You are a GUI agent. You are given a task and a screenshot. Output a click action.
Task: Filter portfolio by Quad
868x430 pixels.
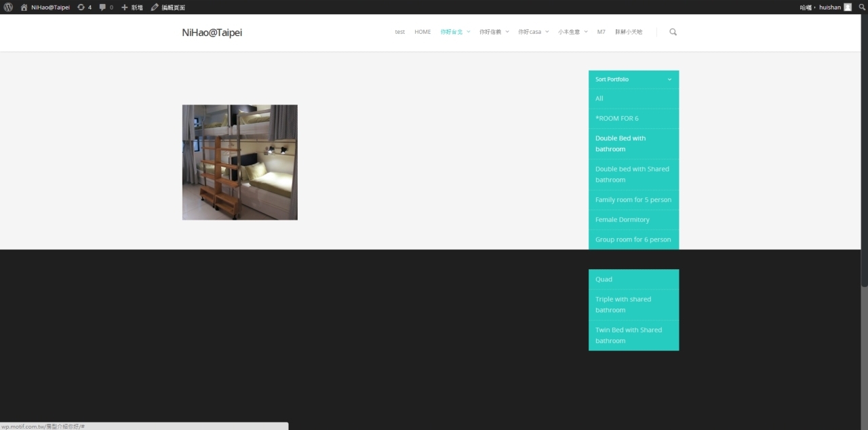(x=633, y=279)
